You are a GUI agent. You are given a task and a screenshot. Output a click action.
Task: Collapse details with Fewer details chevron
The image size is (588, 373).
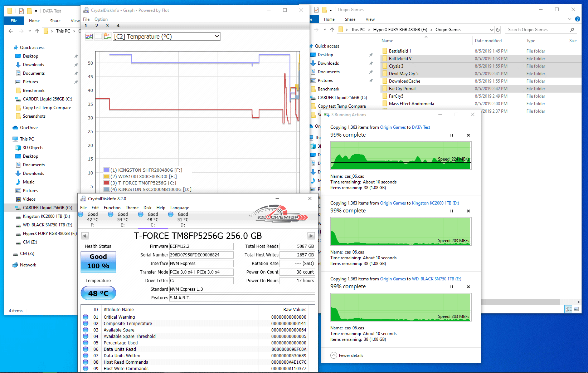[x=334, y=355]
